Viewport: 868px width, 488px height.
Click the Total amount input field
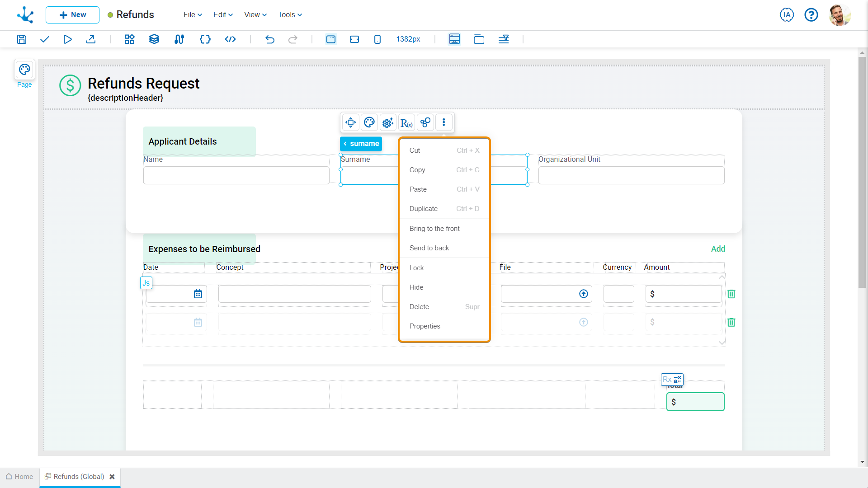click(x=695, y=402)
